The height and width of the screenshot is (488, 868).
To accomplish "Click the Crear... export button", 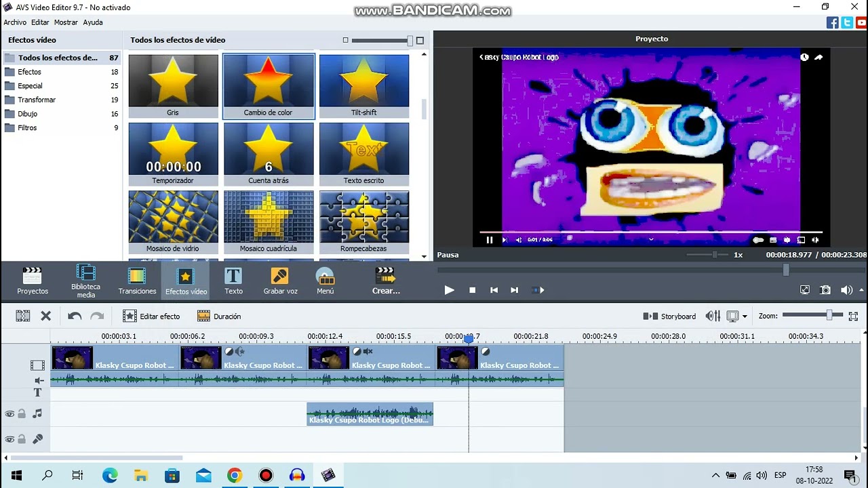I will pyautogui.click(x=386, y=281).
